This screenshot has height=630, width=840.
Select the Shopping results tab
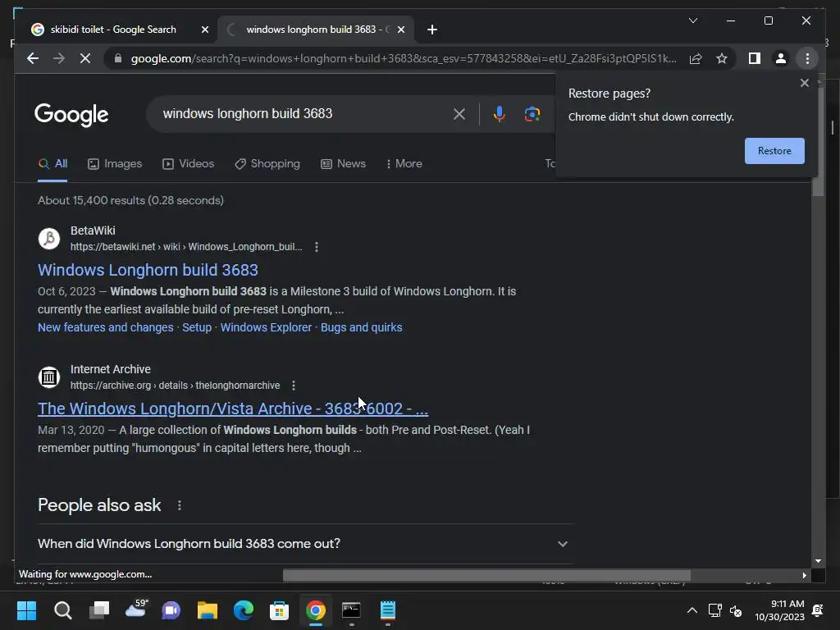click(x=267, y=163)
